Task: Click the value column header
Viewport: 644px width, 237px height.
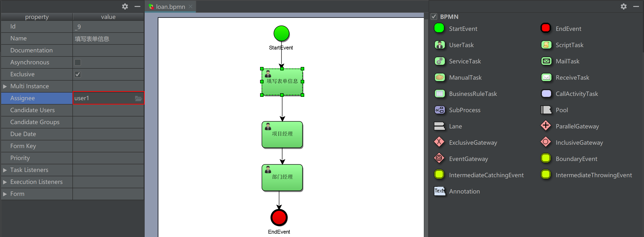Action: (x=108, y=17)
